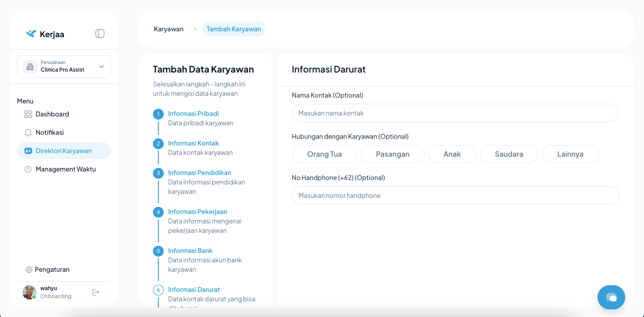The width and height of the screenshot is (644, 317).
Task: Click the Pengaturan gear icon
Action: [29, 270]
